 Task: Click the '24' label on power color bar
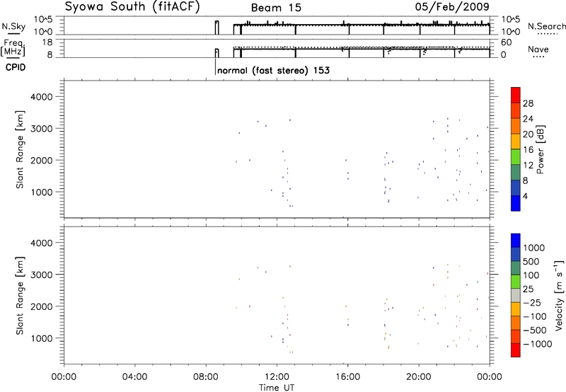click(x=528, y=119)
